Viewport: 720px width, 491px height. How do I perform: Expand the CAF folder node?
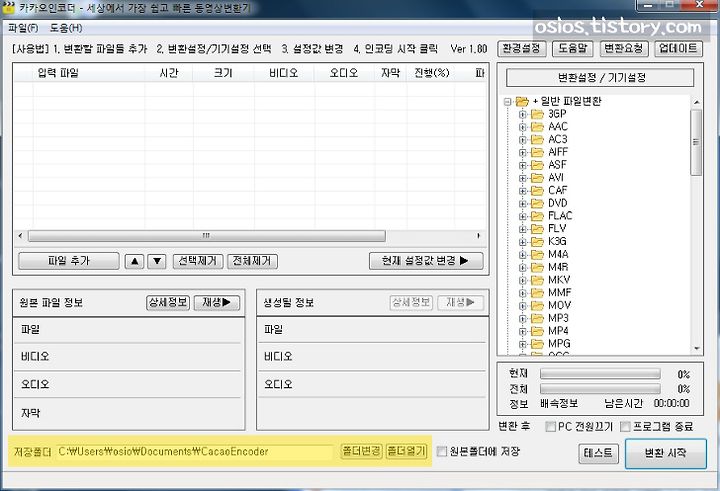coord(523,191)
